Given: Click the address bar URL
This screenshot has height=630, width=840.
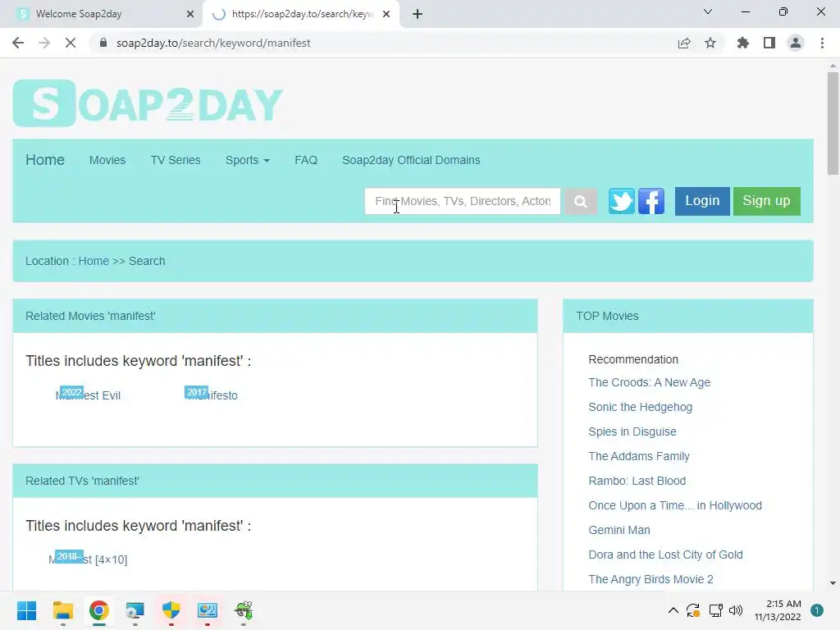Looking at the screenshot, I should tap(213, 43).
